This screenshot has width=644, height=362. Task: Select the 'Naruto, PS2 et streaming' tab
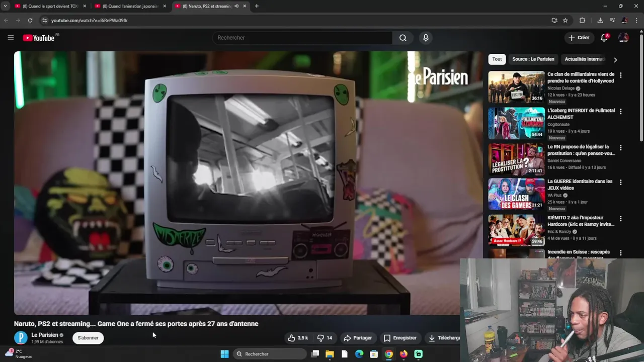pyautogui.click(x=206, y=6)
